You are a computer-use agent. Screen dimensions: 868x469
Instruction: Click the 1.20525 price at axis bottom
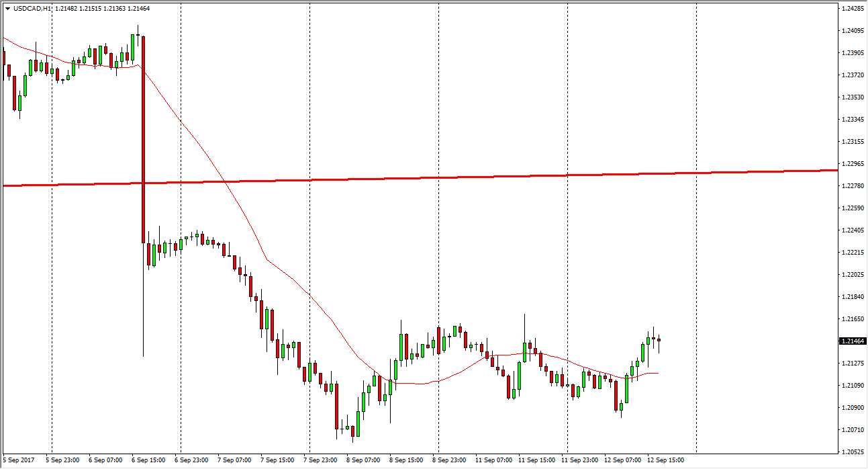(x=853, y=452)
